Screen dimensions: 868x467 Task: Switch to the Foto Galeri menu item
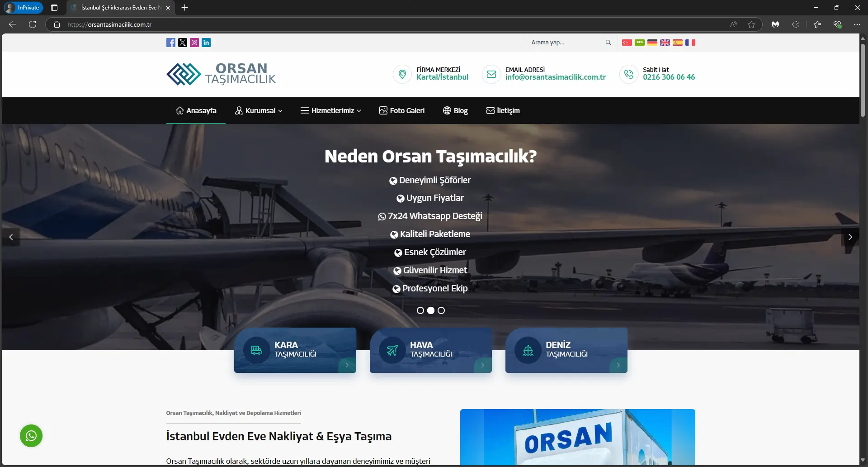(402, 110)
